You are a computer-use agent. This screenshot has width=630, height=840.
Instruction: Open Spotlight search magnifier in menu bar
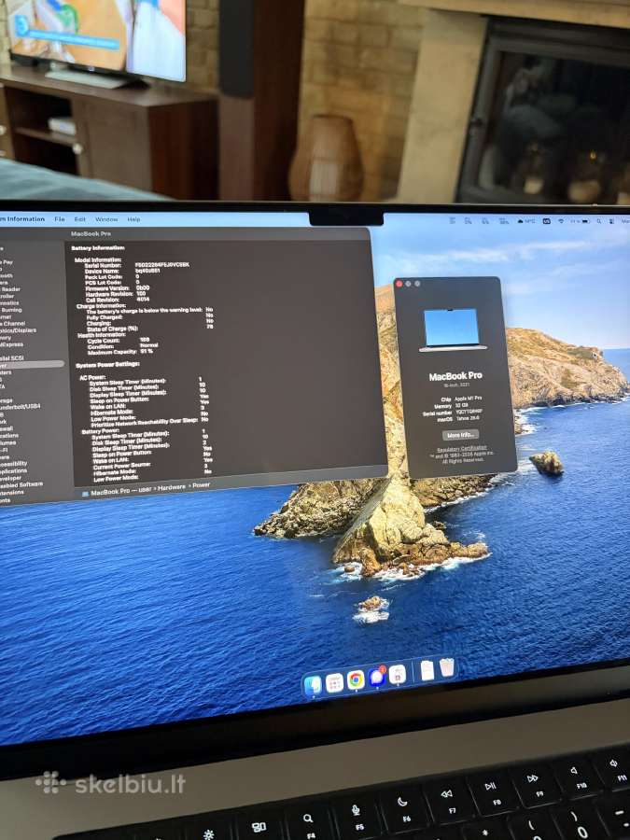point(598,220)
